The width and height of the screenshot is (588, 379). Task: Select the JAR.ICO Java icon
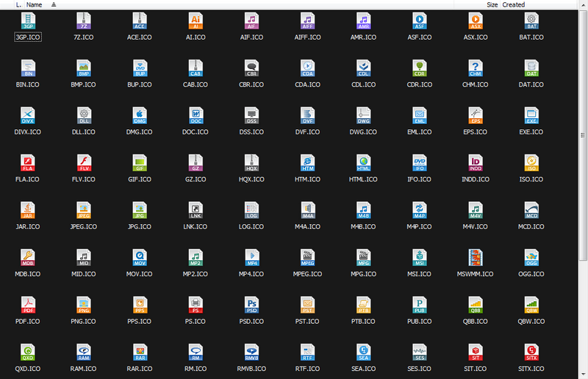[28, 211]
